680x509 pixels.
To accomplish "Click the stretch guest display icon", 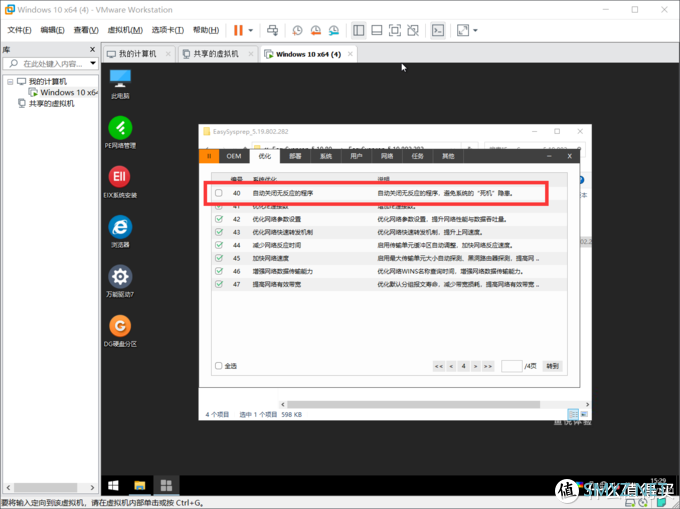I will point(463,30).
